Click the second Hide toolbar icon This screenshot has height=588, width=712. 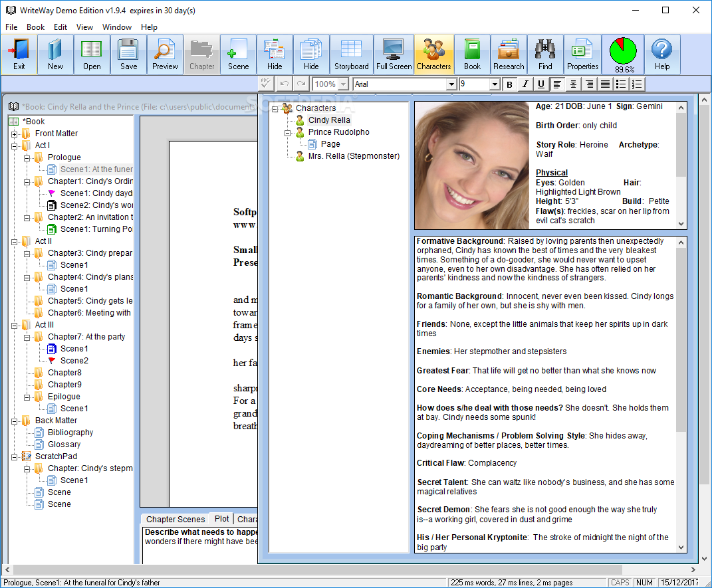[x=311, y=54]
